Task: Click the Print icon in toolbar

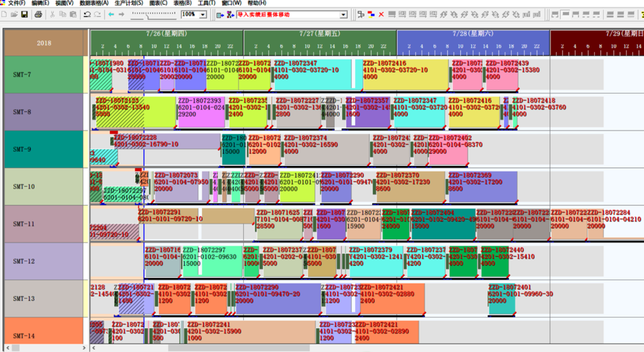Action: click(x=38, y=14)
